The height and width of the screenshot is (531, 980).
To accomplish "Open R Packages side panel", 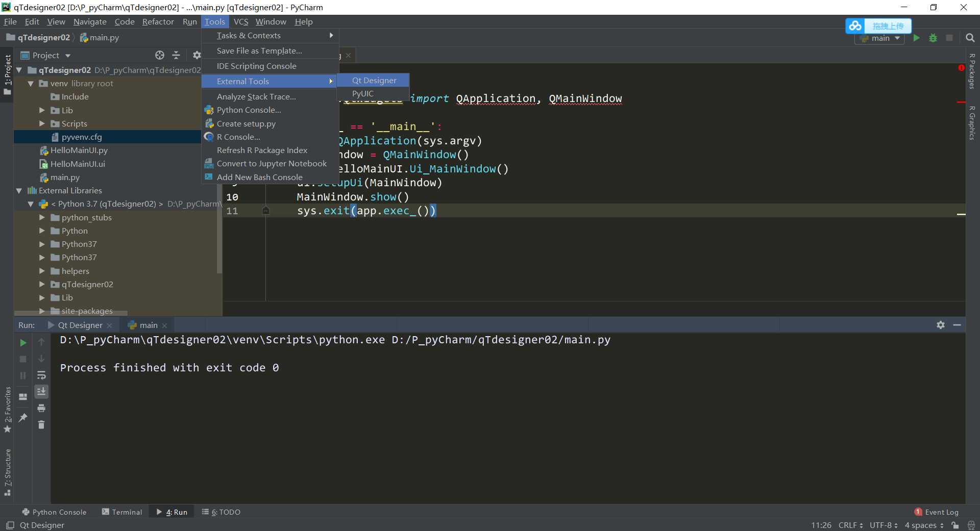I will pos(972,71).
